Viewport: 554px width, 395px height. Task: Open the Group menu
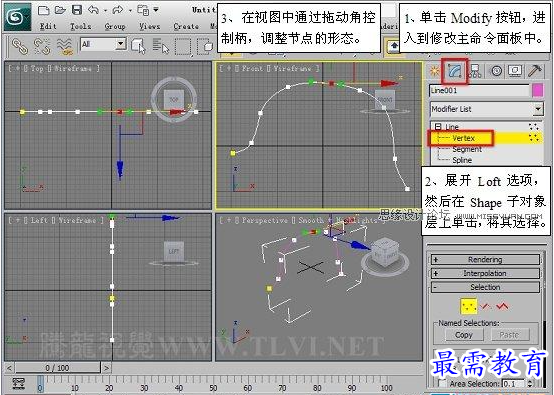coord(115,26)
